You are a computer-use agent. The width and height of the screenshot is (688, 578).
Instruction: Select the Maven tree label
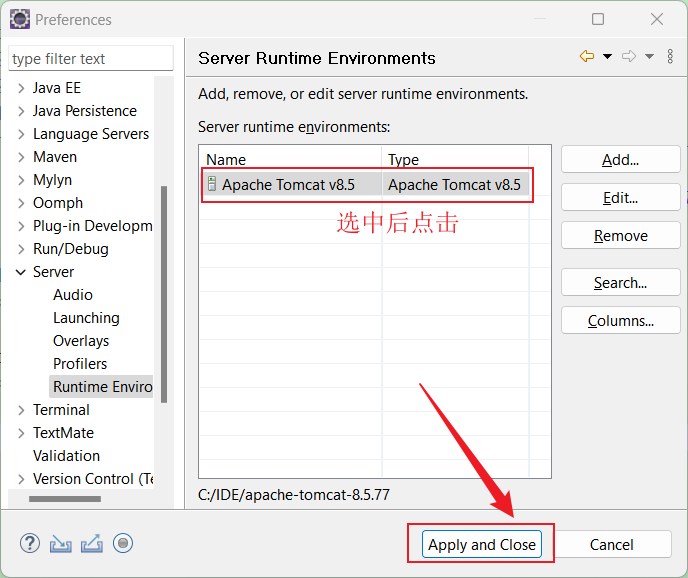click(x=55, y=157)
